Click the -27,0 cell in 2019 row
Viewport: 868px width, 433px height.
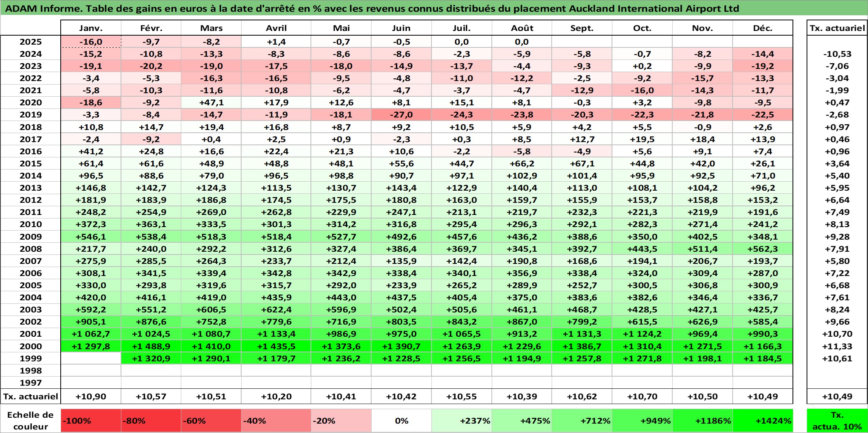click(401, 115)
